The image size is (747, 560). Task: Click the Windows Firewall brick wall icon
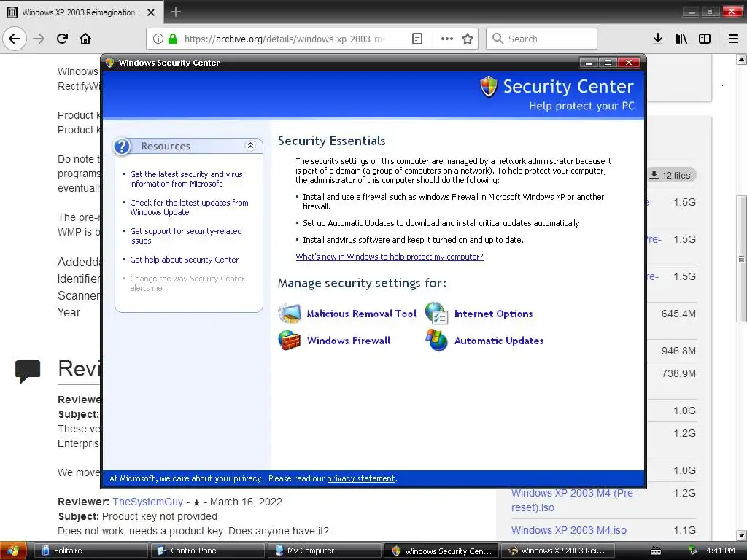pos(290,341)
